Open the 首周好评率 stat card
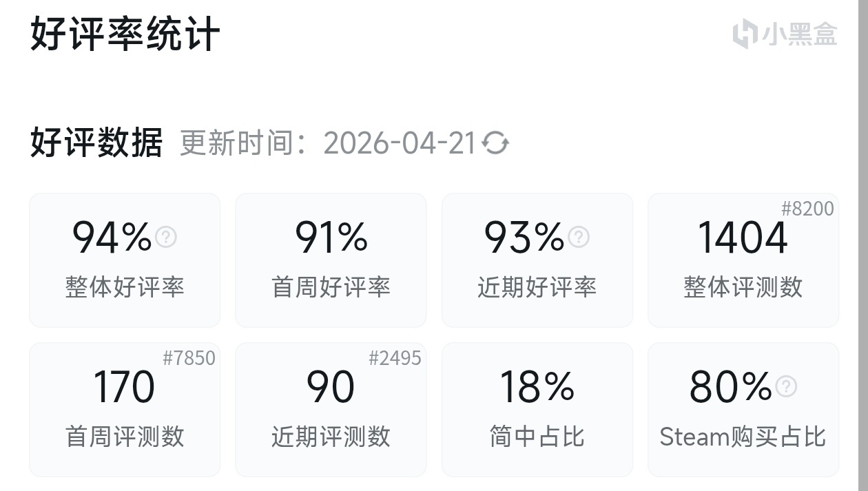Screen dimensions: 868x491 331,260
